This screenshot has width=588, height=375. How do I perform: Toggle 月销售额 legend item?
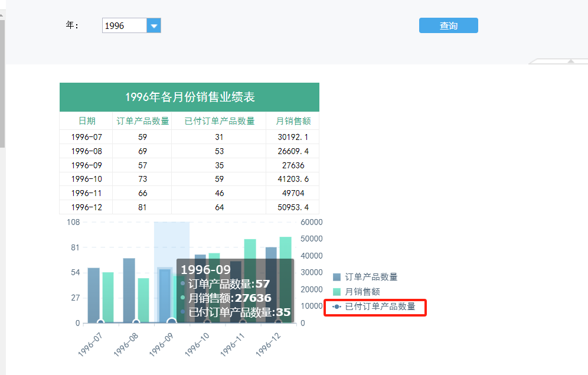(357, 291)
